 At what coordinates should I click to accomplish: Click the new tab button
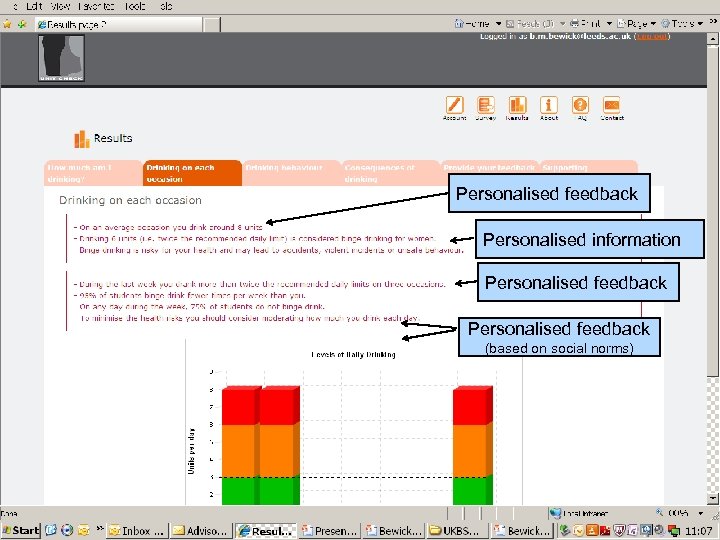[212, 25]
